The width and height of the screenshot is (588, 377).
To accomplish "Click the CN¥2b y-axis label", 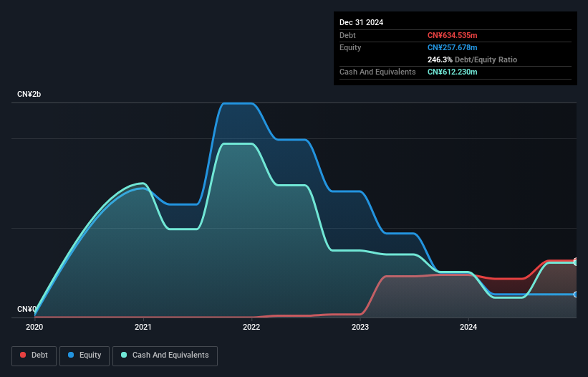I will [x=29, y=94].
